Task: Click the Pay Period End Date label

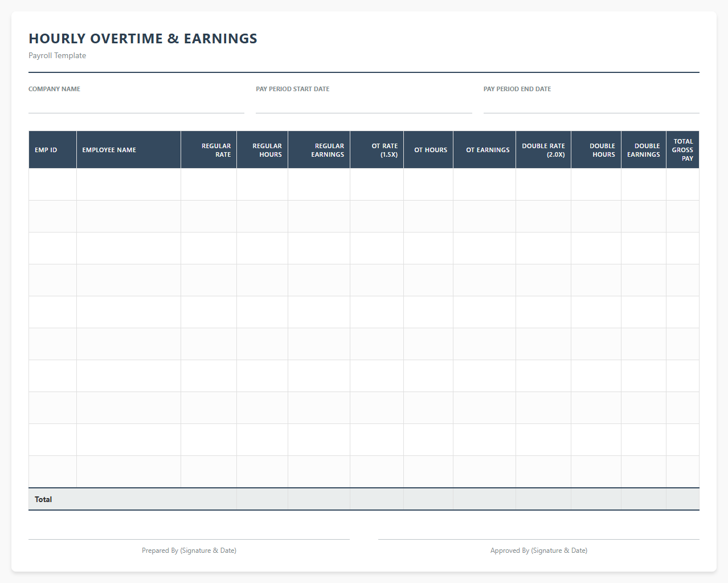Action: tap(517, 89)
